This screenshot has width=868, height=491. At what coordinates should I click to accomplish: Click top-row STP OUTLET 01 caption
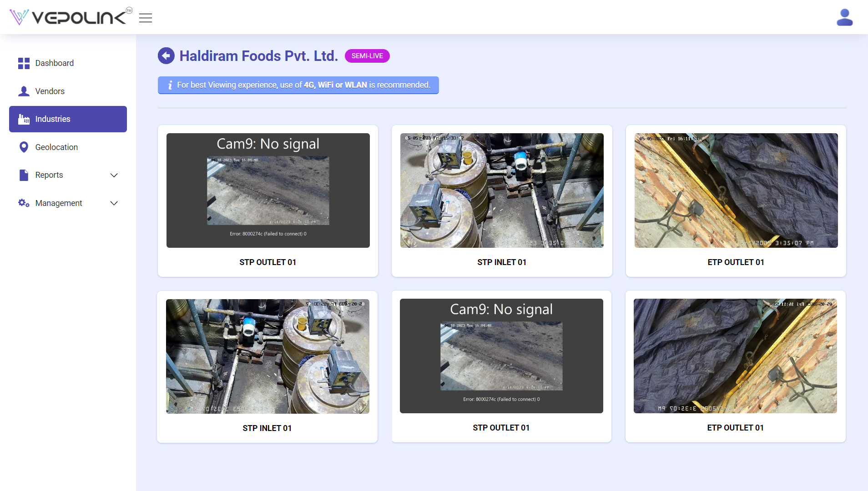(x=268, y=262)
